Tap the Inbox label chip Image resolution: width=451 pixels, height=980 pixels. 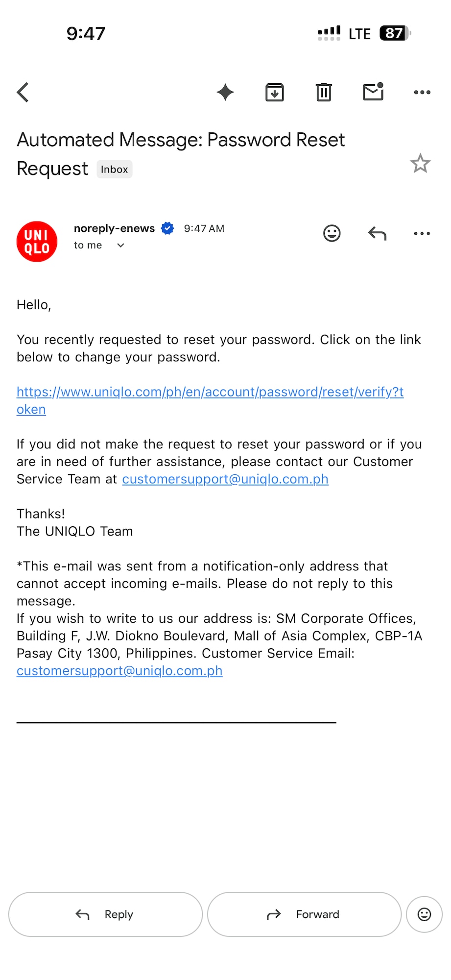[x=114, y=170]
